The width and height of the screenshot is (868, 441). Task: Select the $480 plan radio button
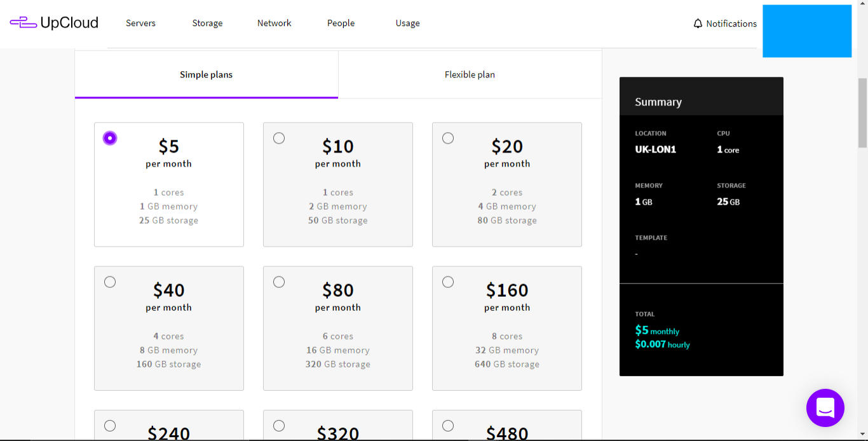(448, 425)
